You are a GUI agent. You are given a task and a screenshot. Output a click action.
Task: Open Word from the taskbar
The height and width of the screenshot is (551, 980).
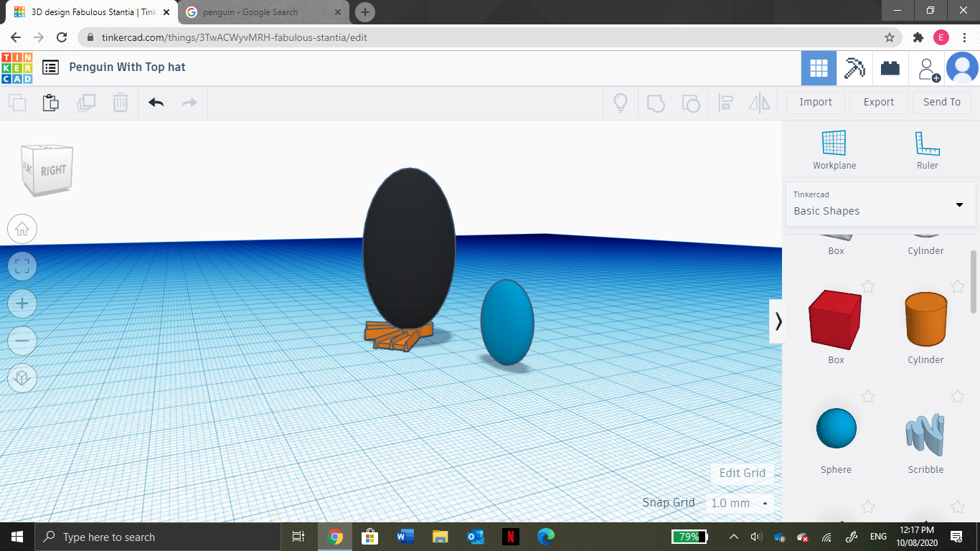(x=405, y=537)
